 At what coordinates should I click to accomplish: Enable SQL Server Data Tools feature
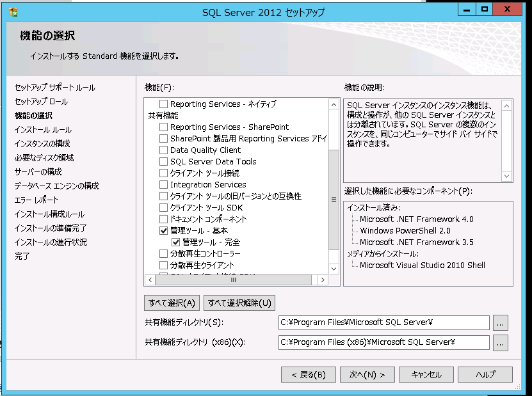pos(163,161)
